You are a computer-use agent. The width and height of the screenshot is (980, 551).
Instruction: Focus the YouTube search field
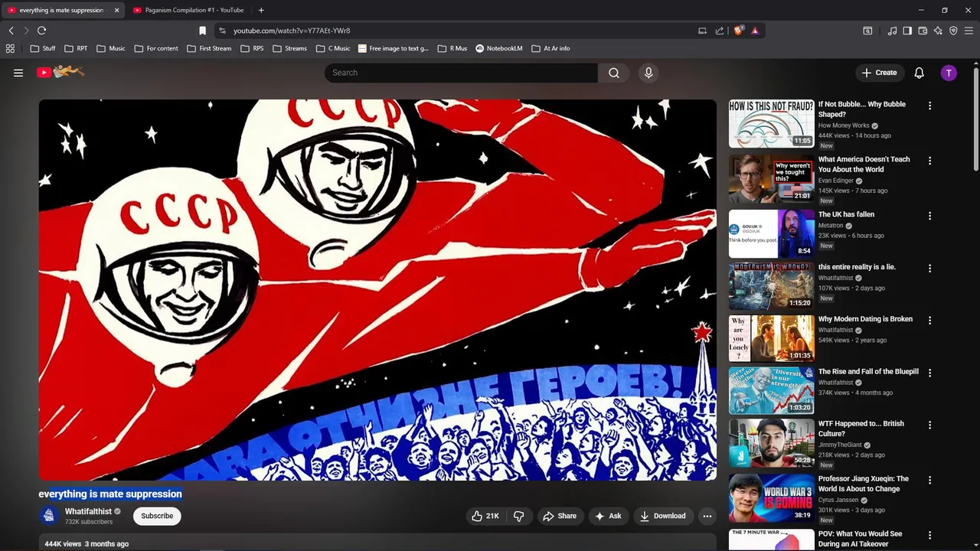[461, 73]
